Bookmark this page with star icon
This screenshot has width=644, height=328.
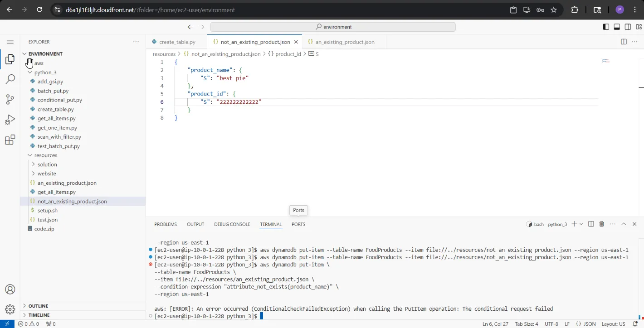[554, 10]
